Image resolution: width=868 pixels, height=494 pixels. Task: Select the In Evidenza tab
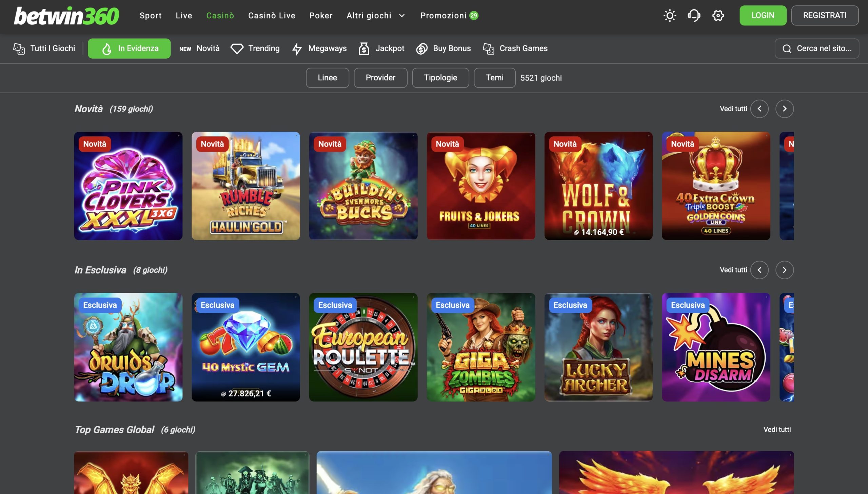(129, 49)
